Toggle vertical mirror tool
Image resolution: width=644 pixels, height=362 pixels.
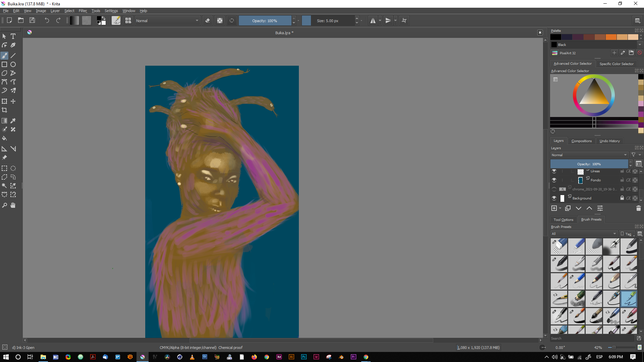[x=388, y=20]
